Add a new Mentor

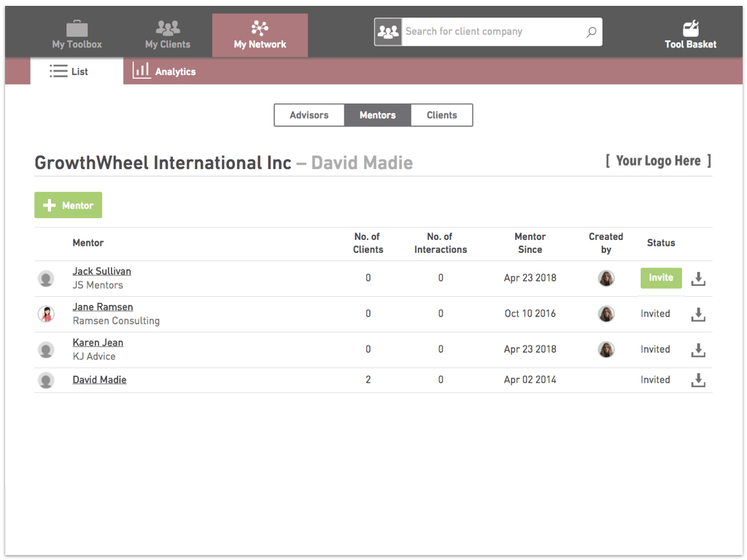tap(68, 205)
